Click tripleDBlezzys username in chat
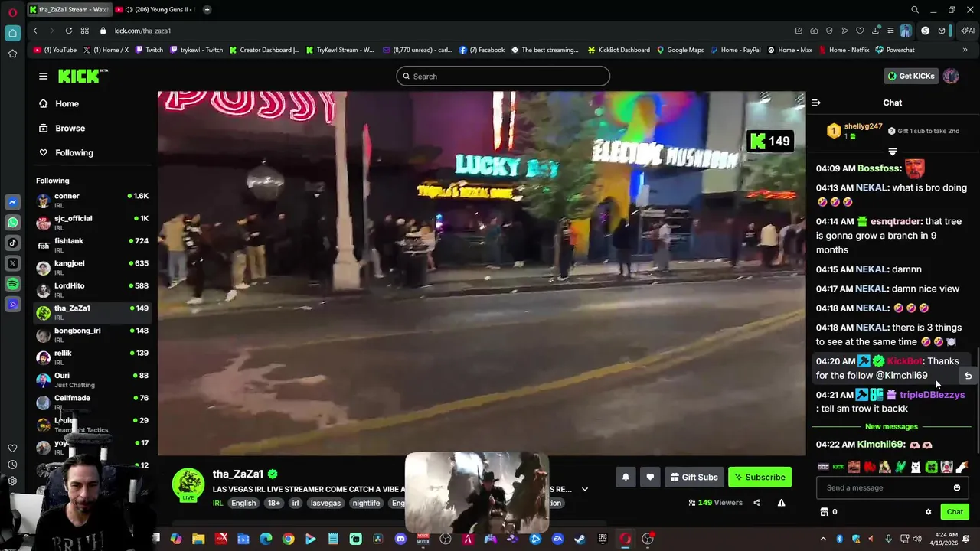The width and height of the screenshot is (980, 551). pyautogui.click(x=932, y=395)
